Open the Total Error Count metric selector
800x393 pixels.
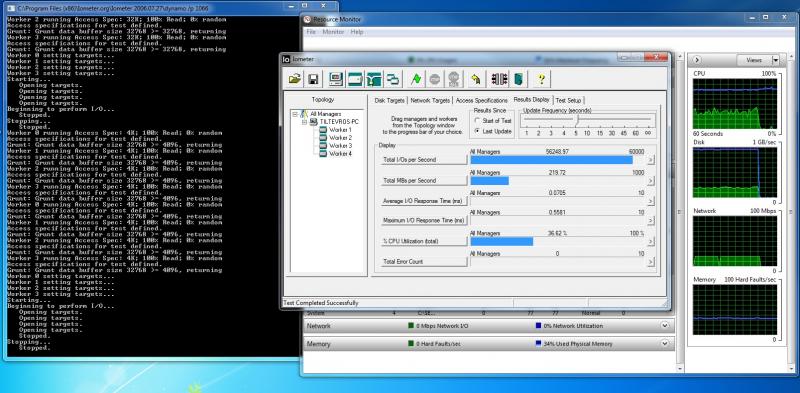(x=424, y=261)
